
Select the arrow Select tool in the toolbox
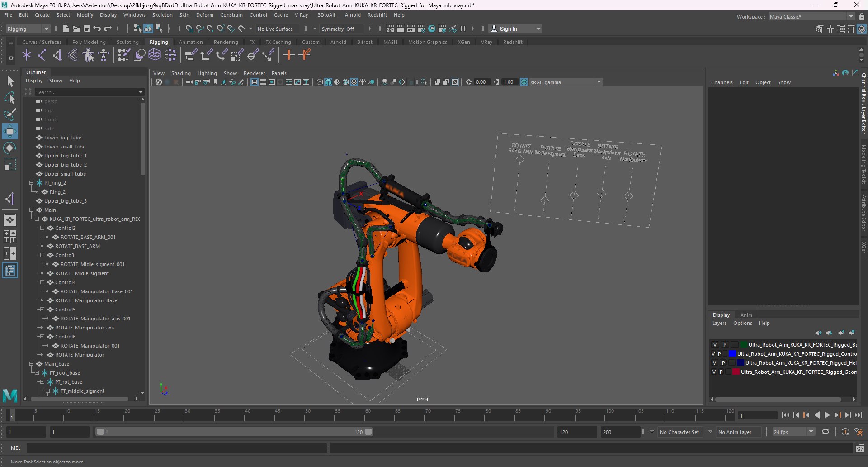coord(10,81)
